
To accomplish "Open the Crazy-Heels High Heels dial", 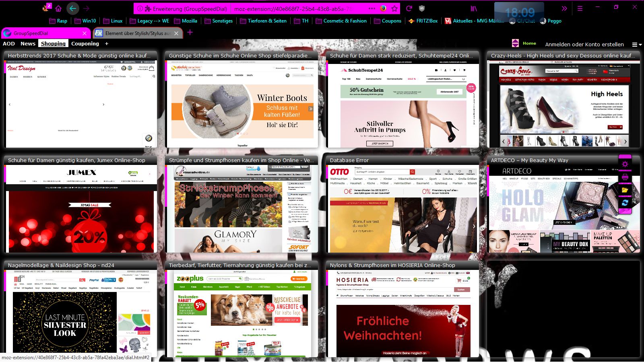I will click(563, 99).
